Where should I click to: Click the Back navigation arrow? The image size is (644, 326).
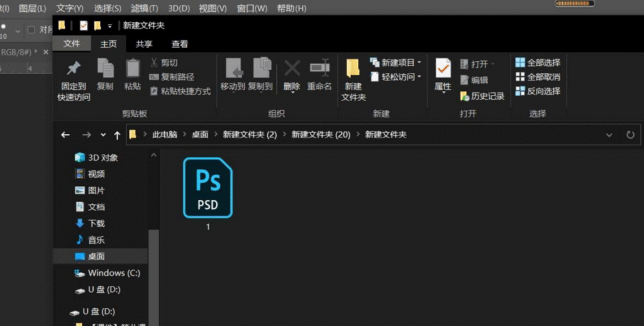[x=65, y=135]
